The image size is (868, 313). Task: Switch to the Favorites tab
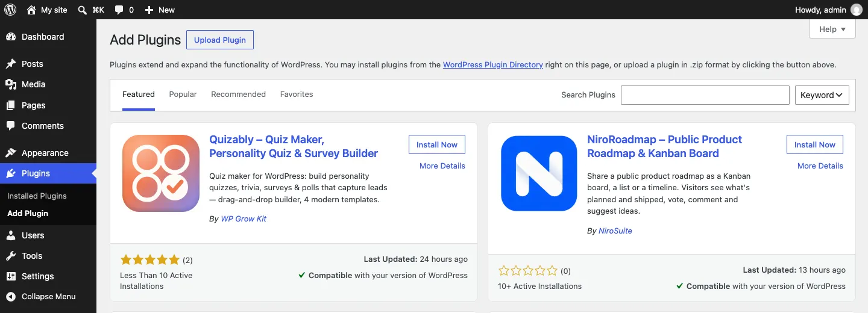tap(297, 95)
